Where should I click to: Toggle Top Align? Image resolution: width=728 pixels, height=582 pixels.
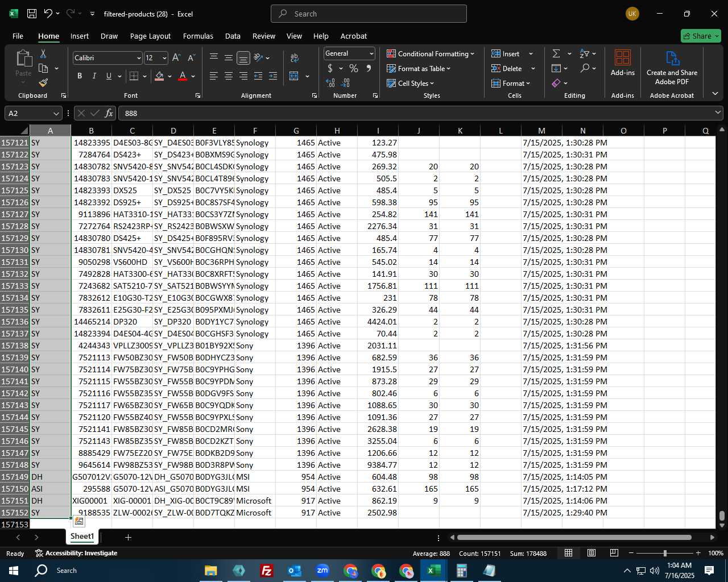click(x=214, y=57)
